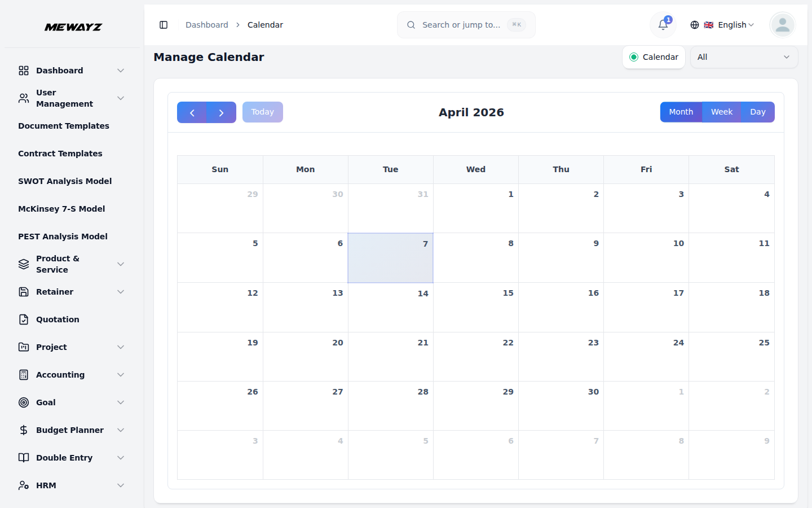Open the notification bell icon
812x508 pixels.
(x=663, y=25)
